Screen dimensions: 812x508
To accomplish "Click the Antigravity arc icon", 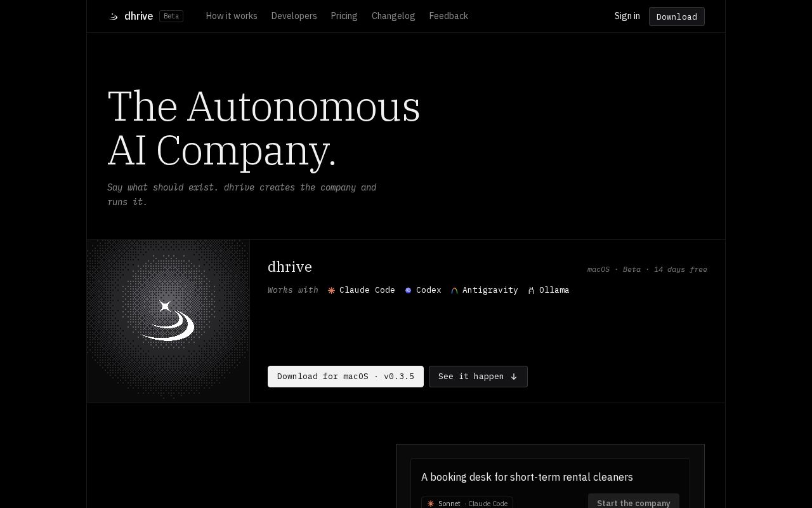I will coord(454,290).
